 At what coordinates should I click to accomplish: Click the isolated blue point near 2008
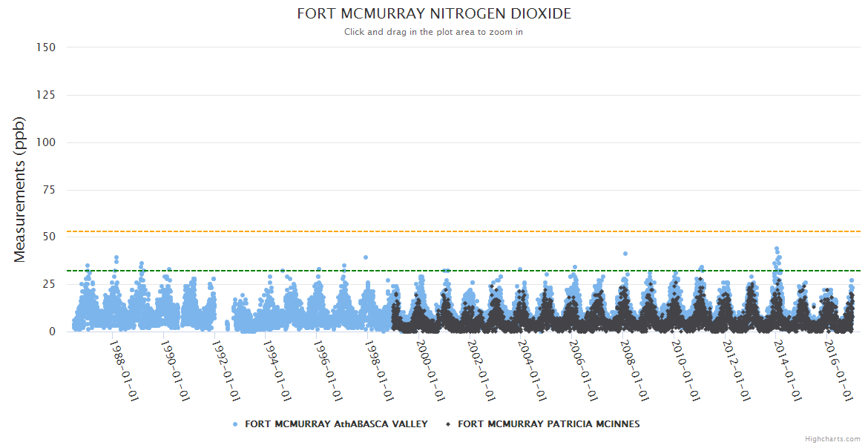[625, 254]
